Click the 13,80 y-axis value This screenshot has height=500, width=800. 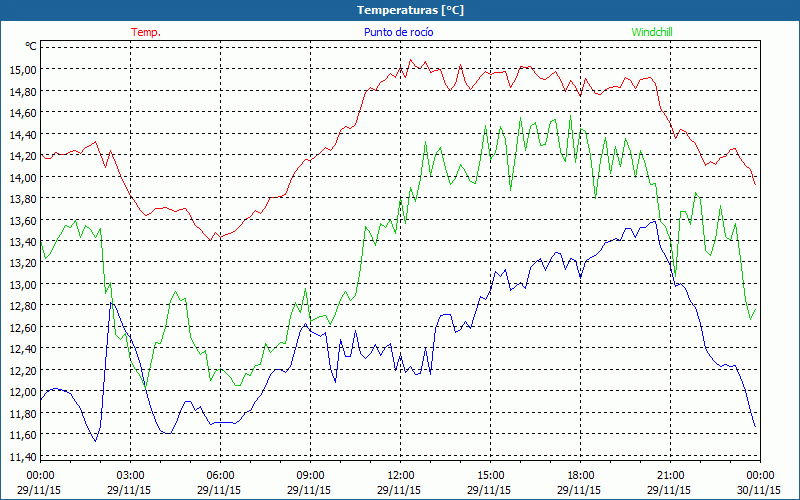point(23,199)
